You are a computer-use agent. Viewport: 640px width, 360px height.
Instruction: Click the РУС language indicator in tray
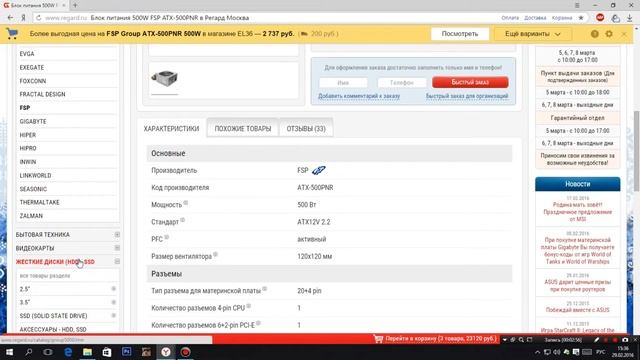pyautogui.click(x=601, y=352)
